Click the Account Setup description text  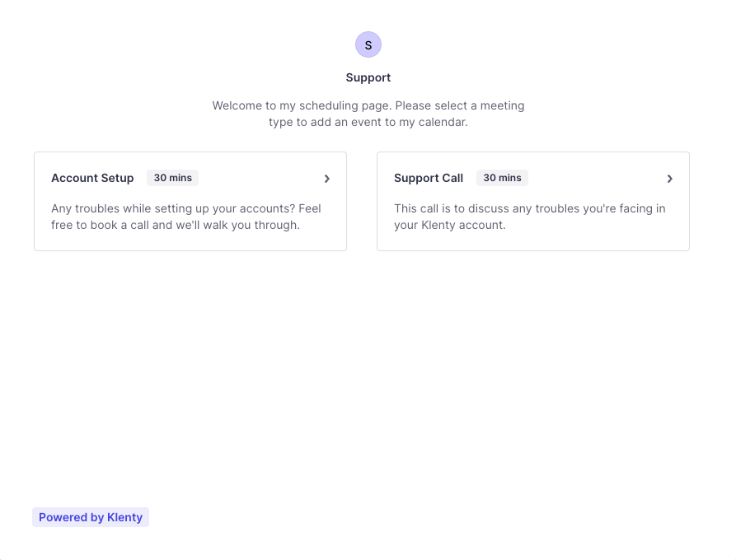pos(186,217)
